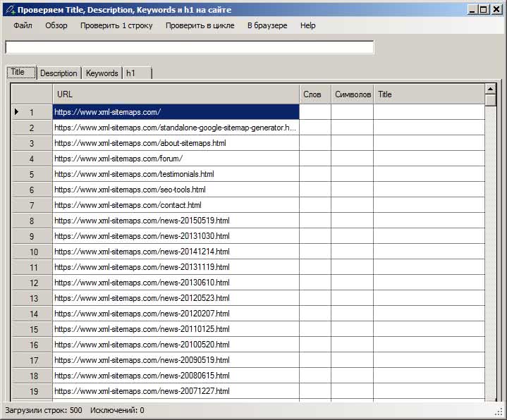507x420 pixels.
Task: Click the Символов cell in row 6
Action: click(x=353, y=190)
